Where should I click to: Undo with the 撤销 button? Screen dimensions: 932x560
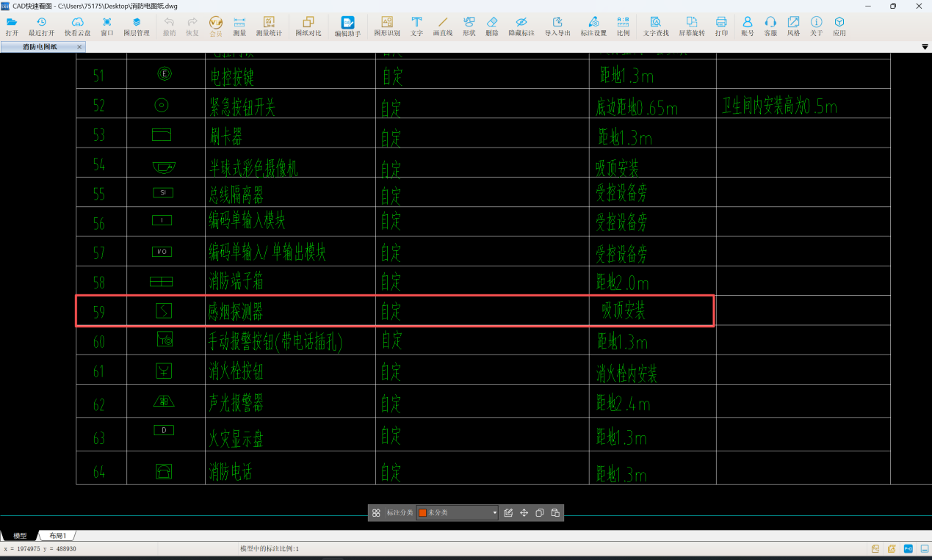point(170,26)
